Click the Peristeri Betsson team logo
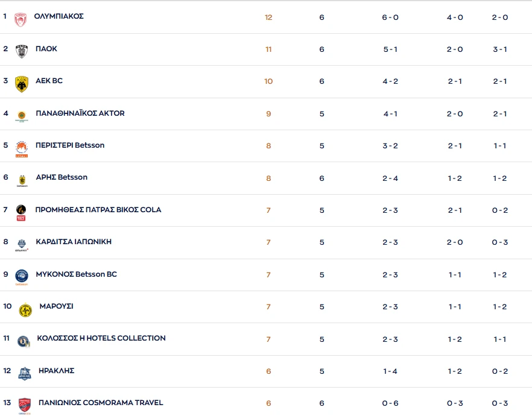The height and width of the screenshot is (419, 532). [x=22, y=148]
